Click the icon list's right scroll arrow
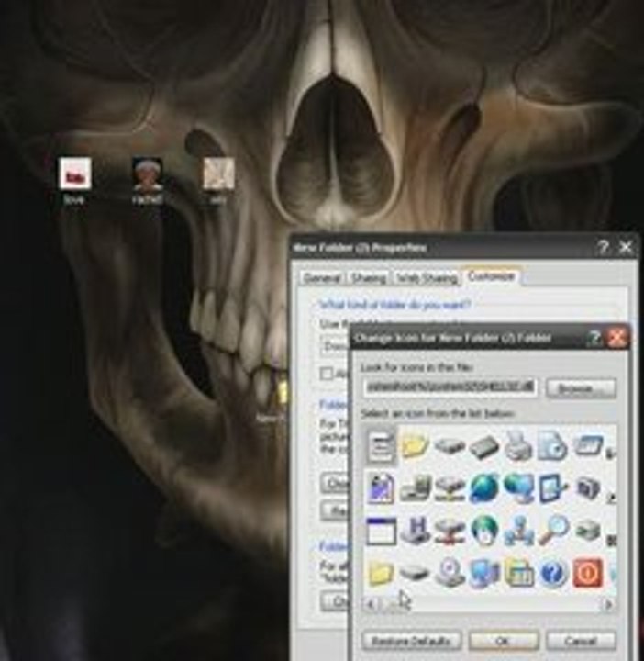 tap(608, 604)
